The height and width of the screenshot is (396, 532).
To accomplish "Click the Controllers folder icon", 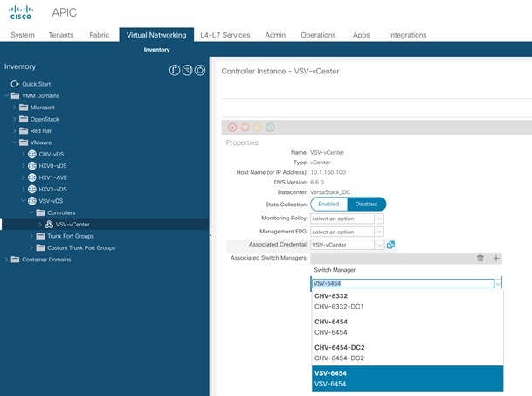I will 40,212.
